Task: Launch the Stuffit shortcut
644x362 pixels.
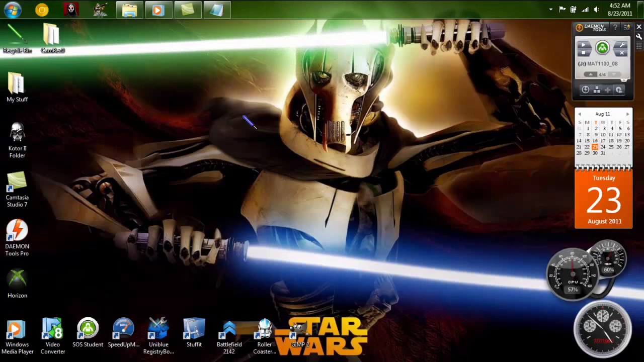Action: [194, 332]
